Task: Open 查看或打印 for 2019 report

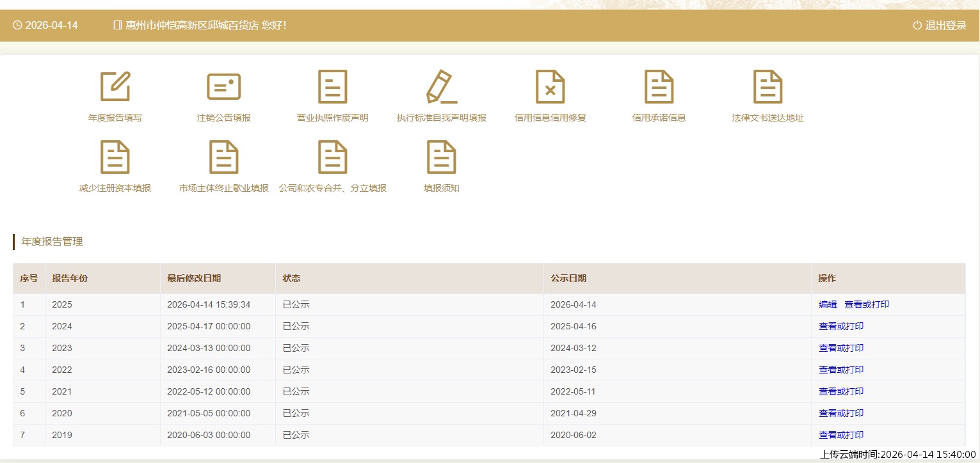Action: click(x=841, y=435)
